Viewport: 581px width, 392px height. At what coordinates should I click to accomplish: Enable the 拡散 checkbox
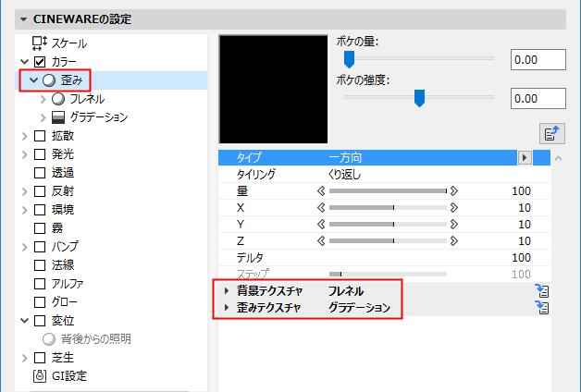point(40,136)
